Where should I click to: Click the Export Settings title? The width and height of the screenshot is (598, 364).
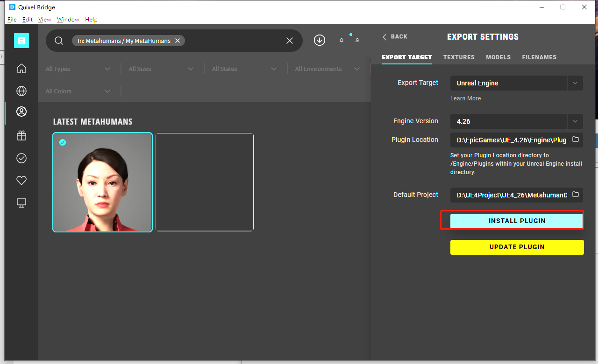[x=483, y=37]
